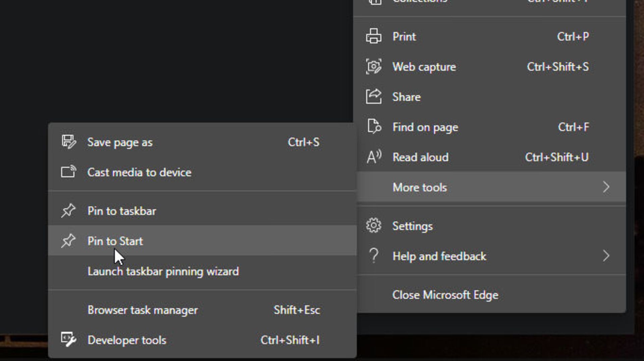Expand Help and feedback submenu chevron
Image resolution: width=644 pixels, height=361 pixels.
[606, 256]
